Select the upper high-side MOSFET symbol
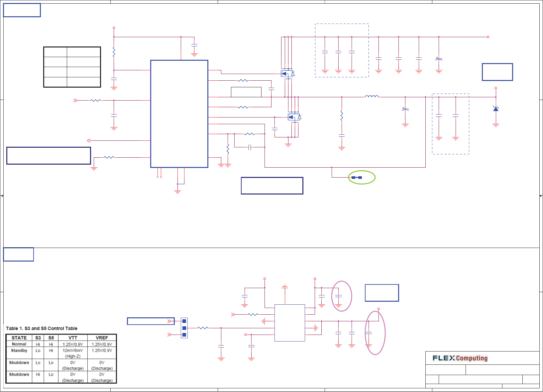Screen dimensions: 543x392 pyautogui.click(x=288, y=73)
